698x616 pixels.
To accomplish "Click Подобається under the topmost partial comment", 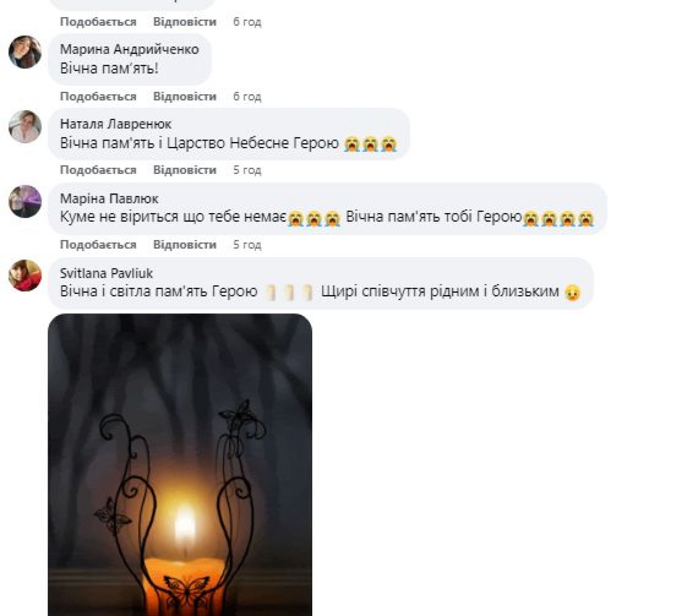I will (98, 22).
